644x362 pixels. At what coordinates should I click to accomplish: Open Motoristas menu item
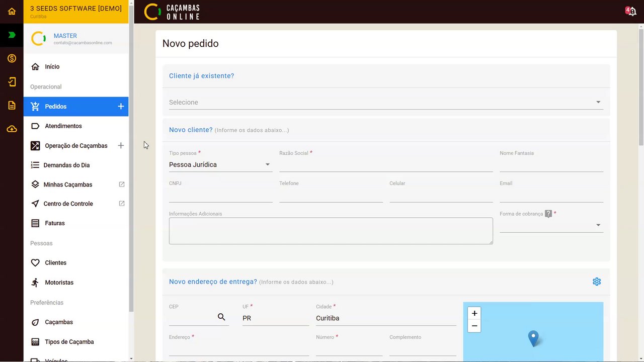(x=76, y=282)
